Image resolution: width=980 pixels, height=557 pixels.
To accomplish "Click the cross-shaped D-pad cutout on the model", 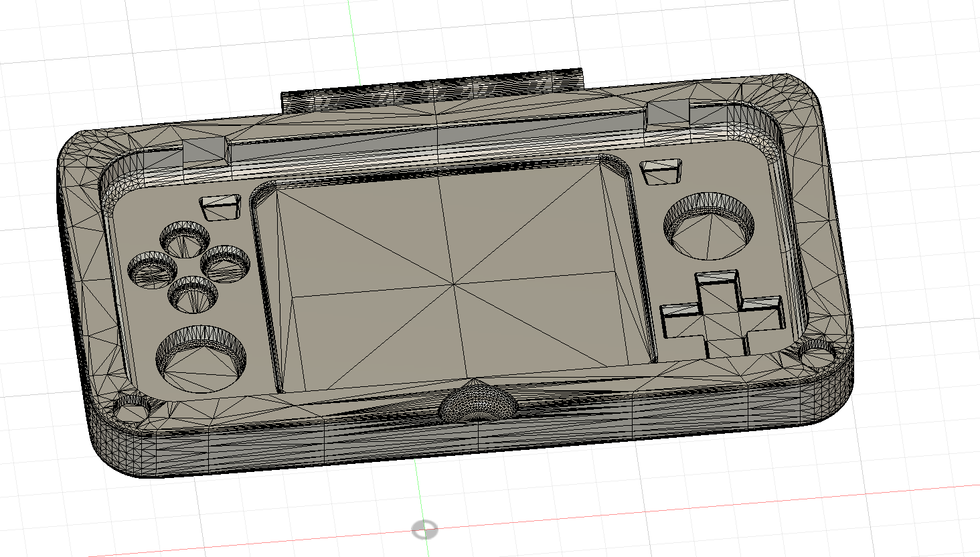I will (x=722, y=313).
